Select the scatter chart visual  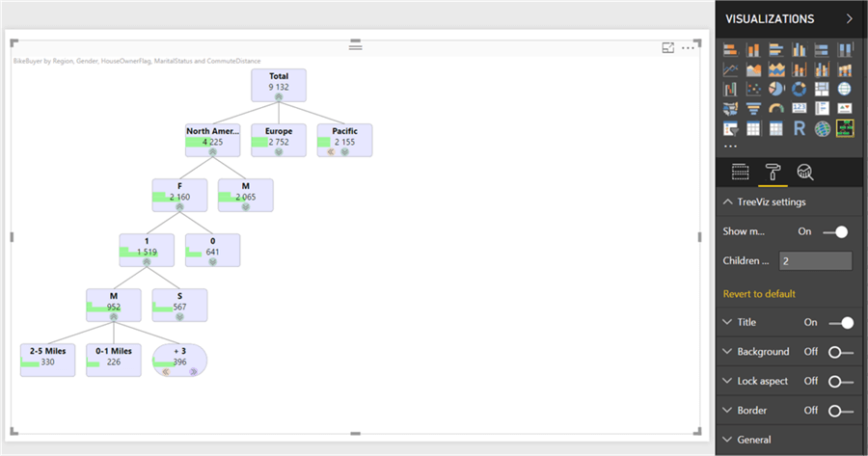(x=753, y=89)
